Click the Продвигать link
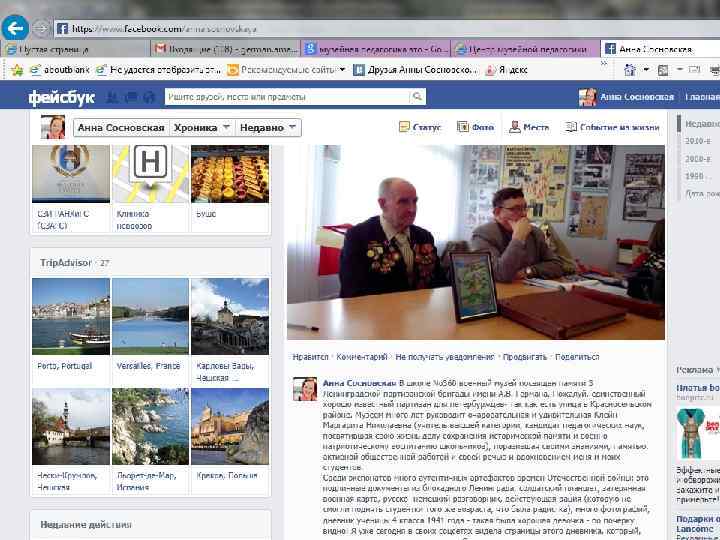 point(525,357)
